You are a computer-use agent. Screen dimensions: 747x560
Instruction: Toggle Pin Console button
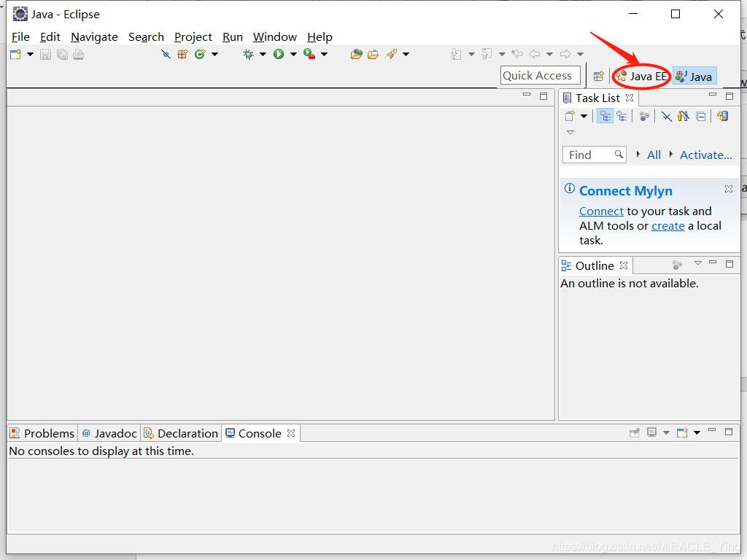pos(635,432)
